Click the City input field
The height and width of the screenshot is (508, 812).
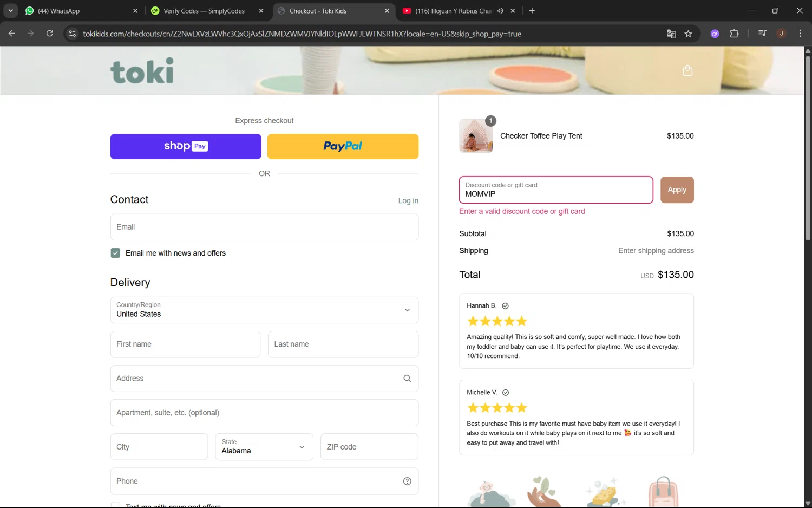pos(159,447)
